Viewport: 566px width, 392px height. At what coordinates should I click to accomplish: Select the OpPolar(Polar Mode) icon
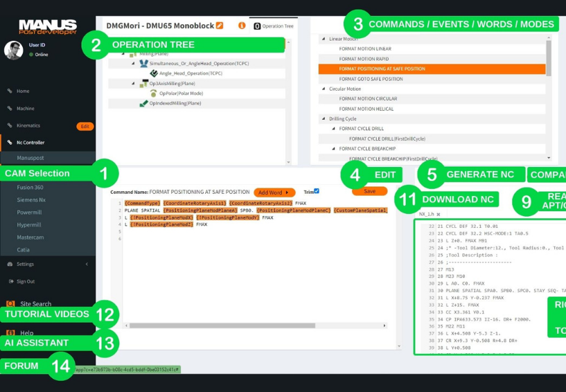(153, 93)
